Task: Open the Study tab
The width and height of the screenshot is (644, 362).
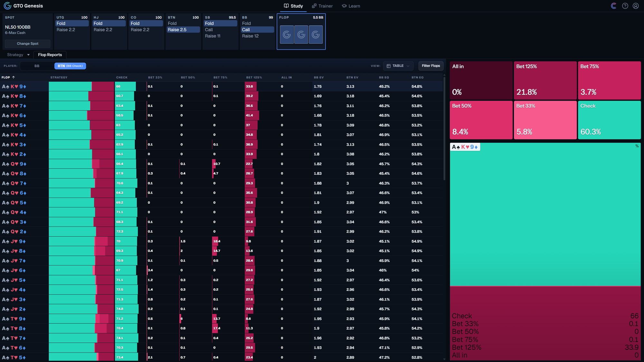Action: click(x=293, y=6)
